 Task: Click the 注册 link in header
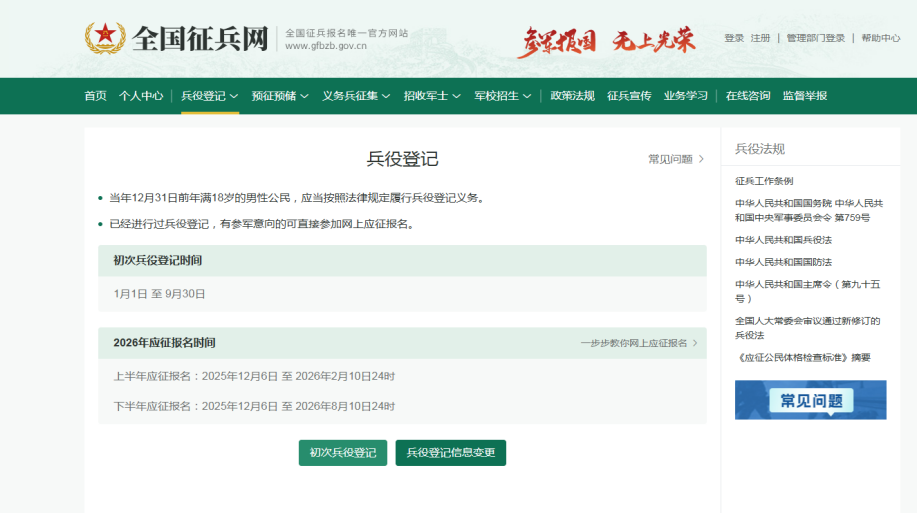click(x=761, y=38)
